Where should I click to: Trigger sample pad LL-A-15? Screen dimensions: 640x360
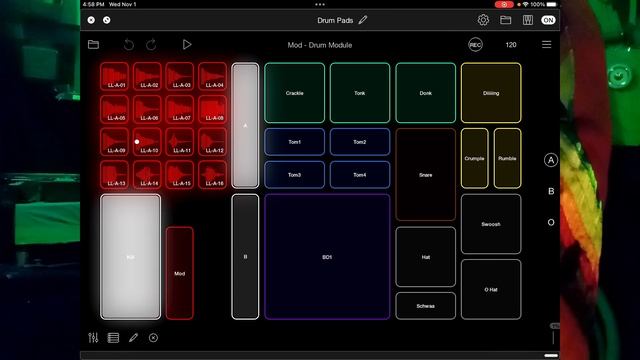(180, 175)
